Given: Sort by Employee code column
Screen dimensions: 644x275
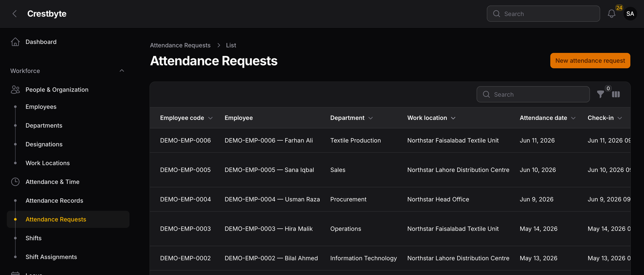Looking at the screenshot, I should click(186, 118).
